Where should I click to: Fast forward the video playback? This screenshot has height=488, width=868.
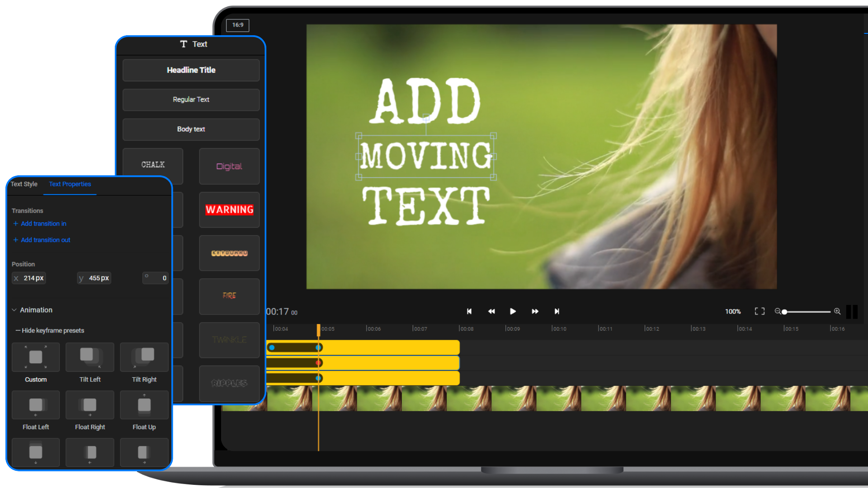coord(535,311)
